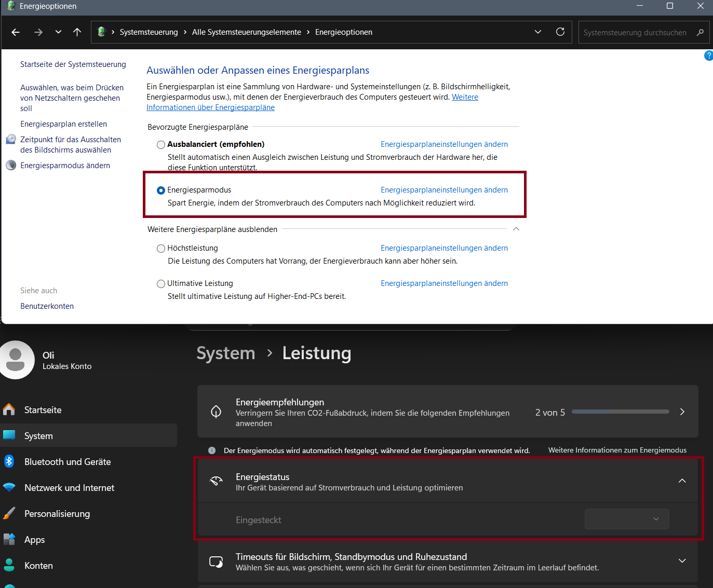
Task: Go back with the left arrow button
Action: 16,32
